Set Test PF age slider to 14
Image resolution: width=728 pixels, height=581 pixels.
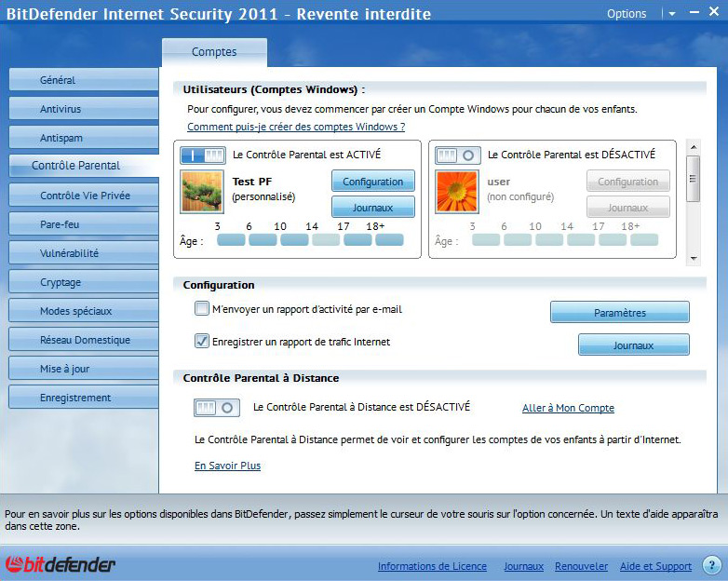point(326,239)
